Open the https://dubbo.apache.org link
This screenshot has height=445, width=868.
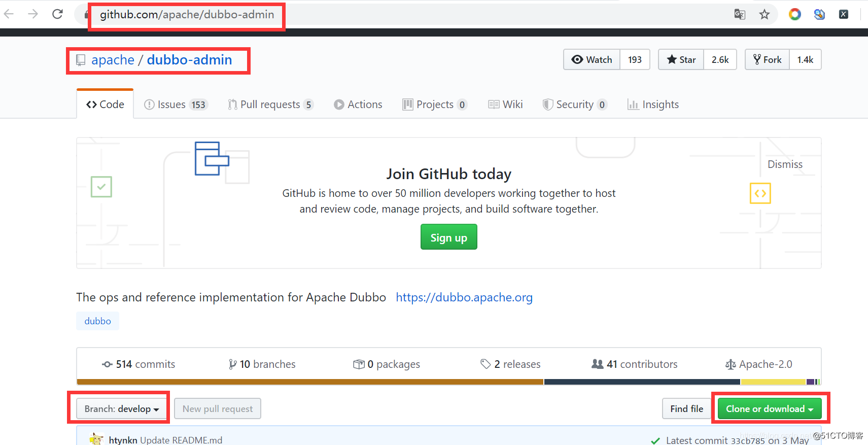tap(464, 297)
